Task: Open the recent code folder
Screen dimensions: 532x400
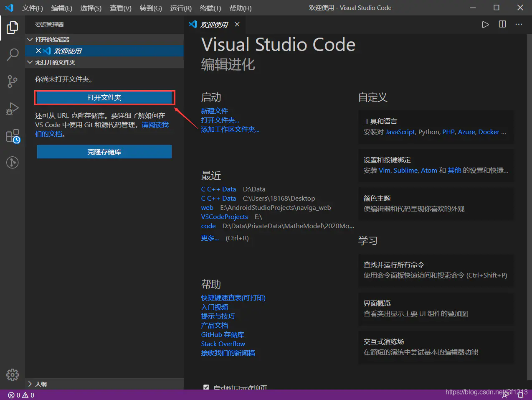Action: [208, 226]
